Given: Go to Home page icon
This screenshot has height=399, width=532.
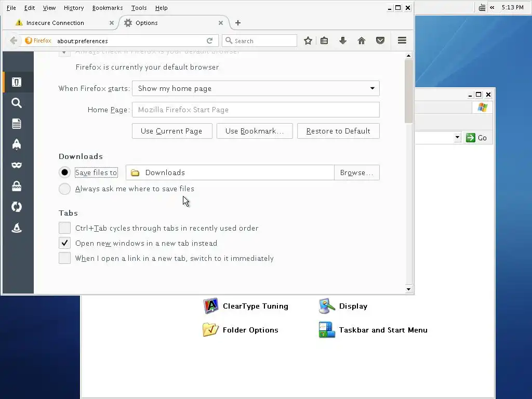Looking at the screenshot, I should [x=362, y=41].
